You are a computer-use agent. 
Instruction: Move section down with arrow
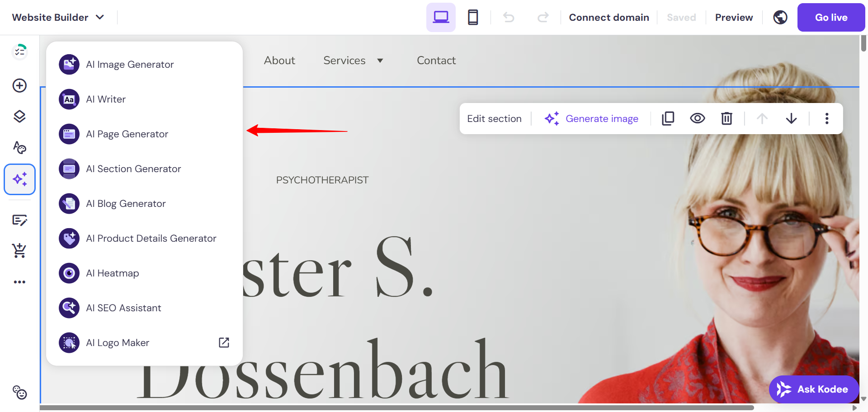click(x=791, y=118)
